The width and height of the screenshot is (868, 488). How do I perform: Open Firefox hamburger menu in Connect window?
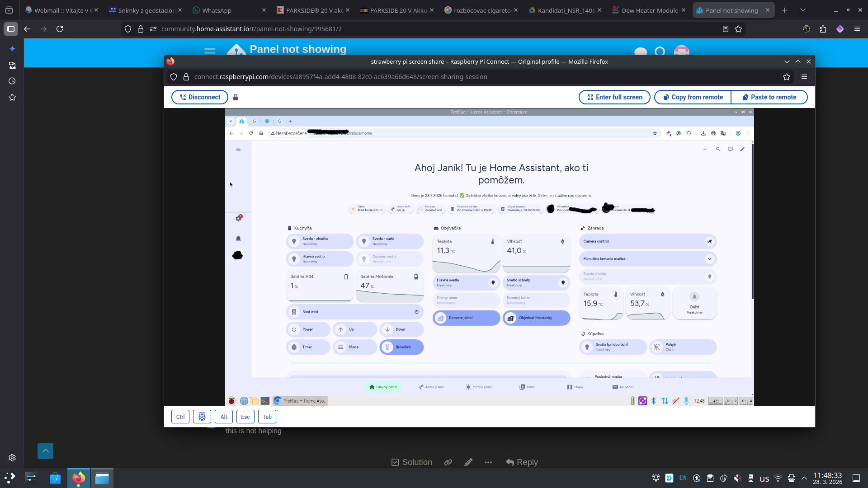[804, 77]
